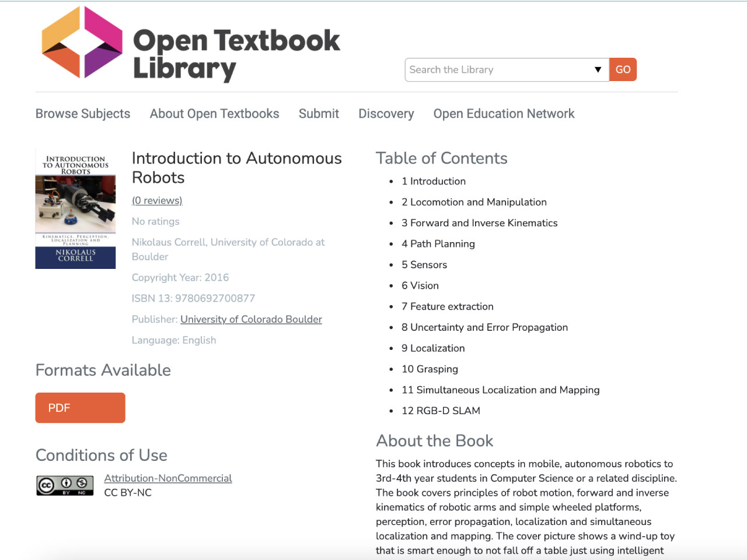
Task: Click 3 Forward and Inverse Kinematics entry
Action: 480,223
